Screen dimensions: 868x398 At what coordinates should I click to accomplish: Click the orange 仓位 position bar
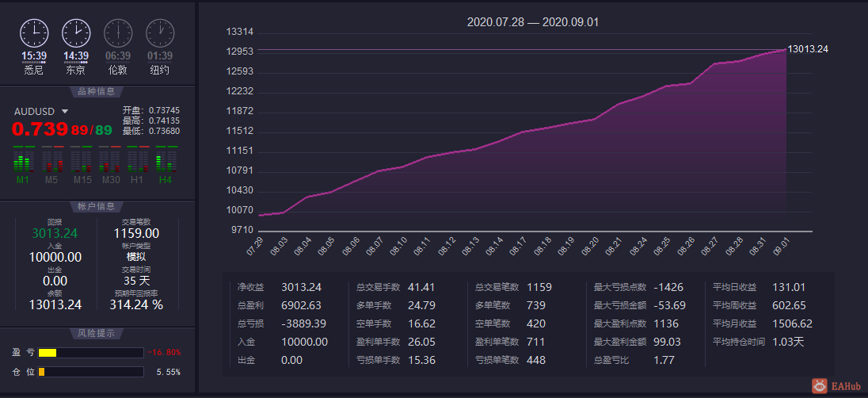41,372
